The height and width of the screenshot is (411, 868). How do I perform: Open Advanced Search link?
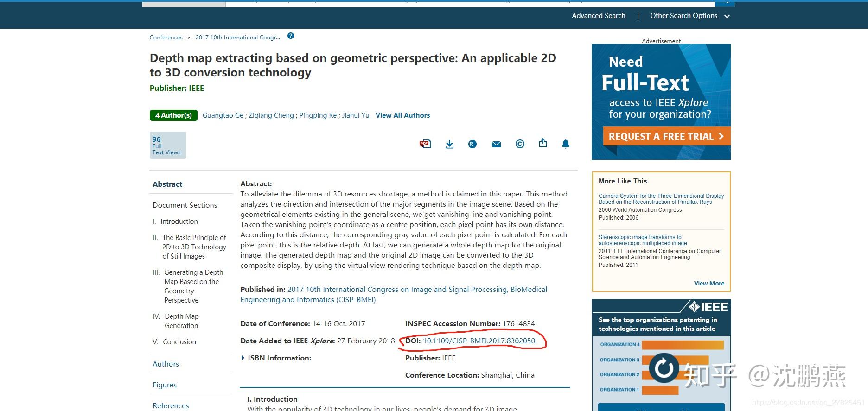point(599,16)
